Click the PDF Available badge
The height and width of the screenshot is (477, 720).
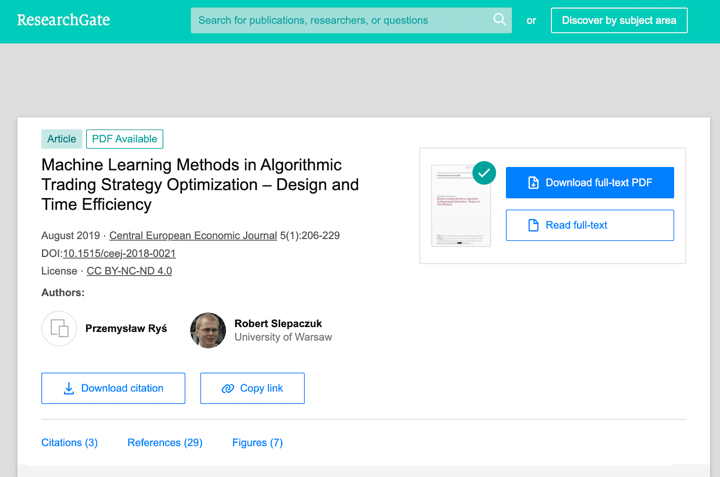pos(124,139)
